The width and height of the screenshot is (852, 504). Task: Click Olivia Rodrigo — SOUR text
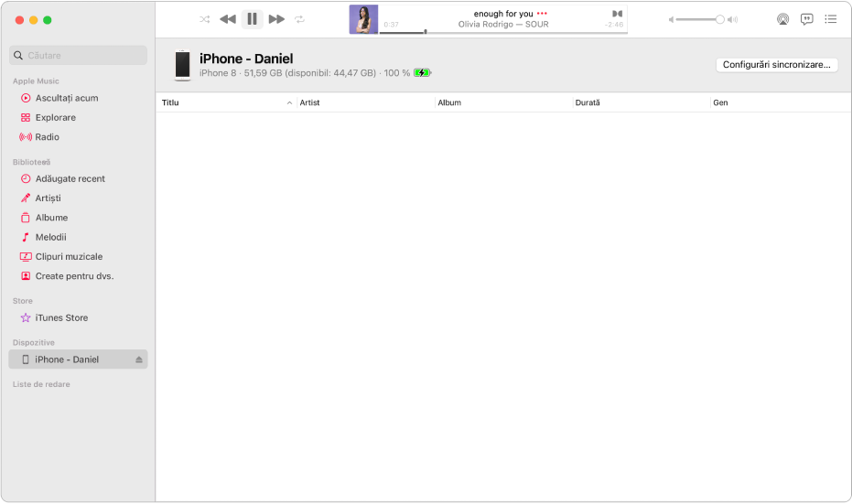pos(503,25)
